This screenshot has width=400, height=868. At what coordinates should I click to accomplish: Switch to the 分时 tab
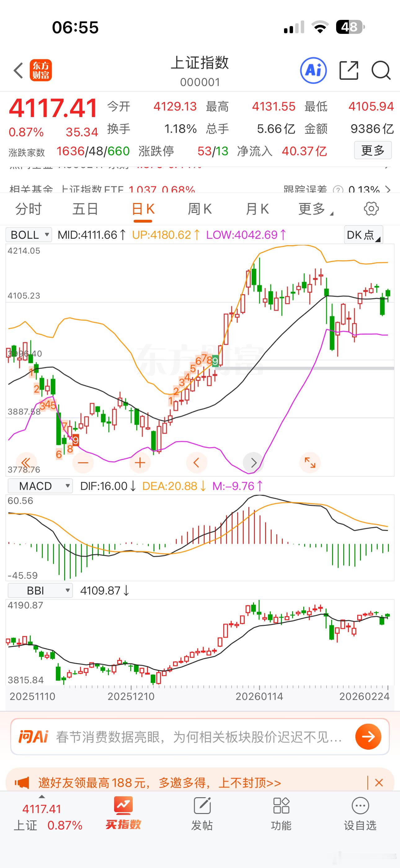coord(28,209)
